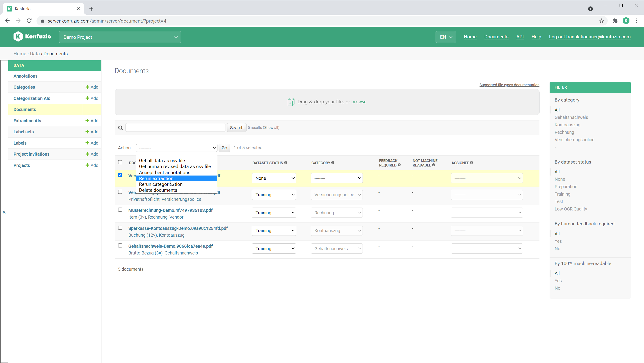Open the Help page from header
The image size is (644, 363).
(536, 37)
